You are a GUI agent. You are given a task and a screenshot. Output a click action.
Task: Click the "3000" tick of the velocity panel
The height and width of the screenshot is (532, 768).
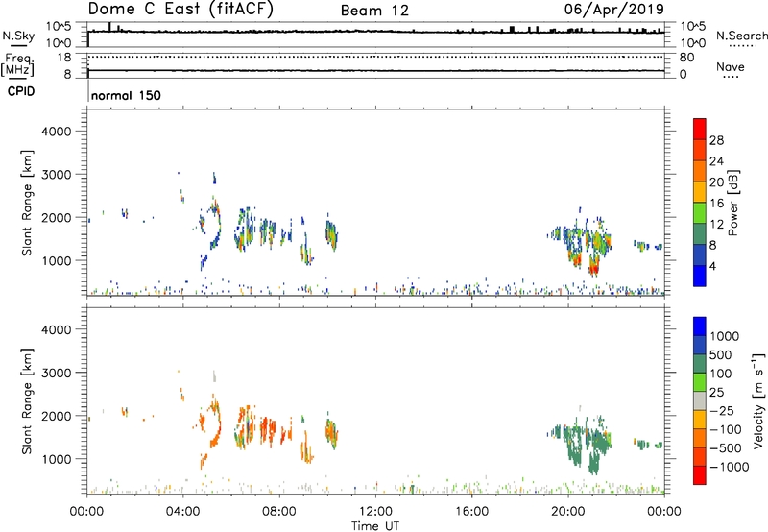56,373
